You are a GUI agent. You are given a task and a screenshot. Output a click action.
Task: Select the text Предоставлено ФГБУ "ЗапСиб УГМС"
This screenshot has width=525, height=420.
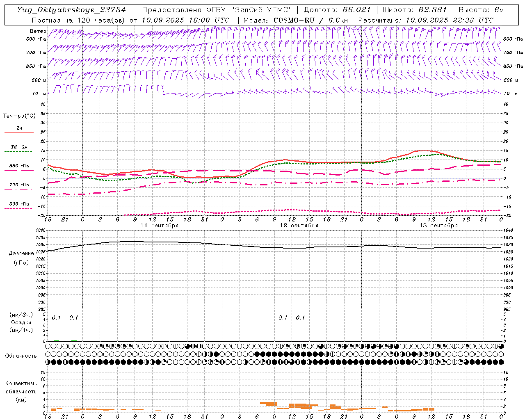[217, 10]
